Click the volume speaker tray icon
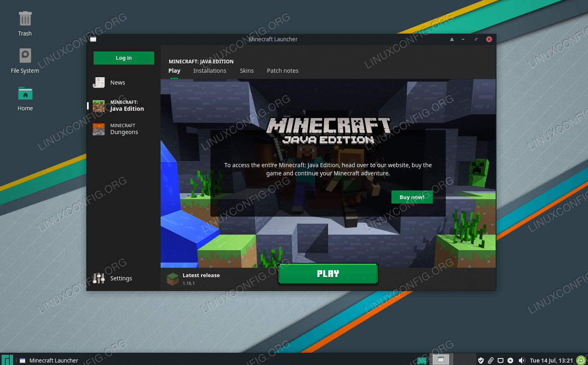The height and width of the screenshot is (365, 588). tap(522, 360)
